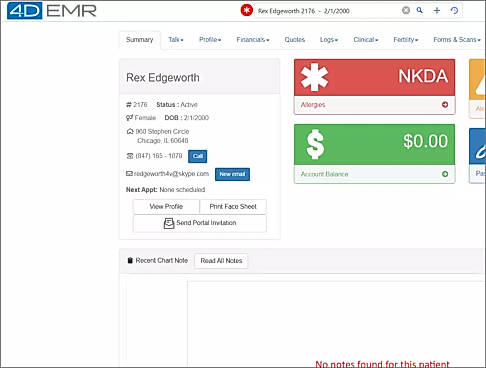The height and width of the screenshot is (368, 486).
Task: Click the home address icon
Action: pyautogui.click(x=130, y=131)
